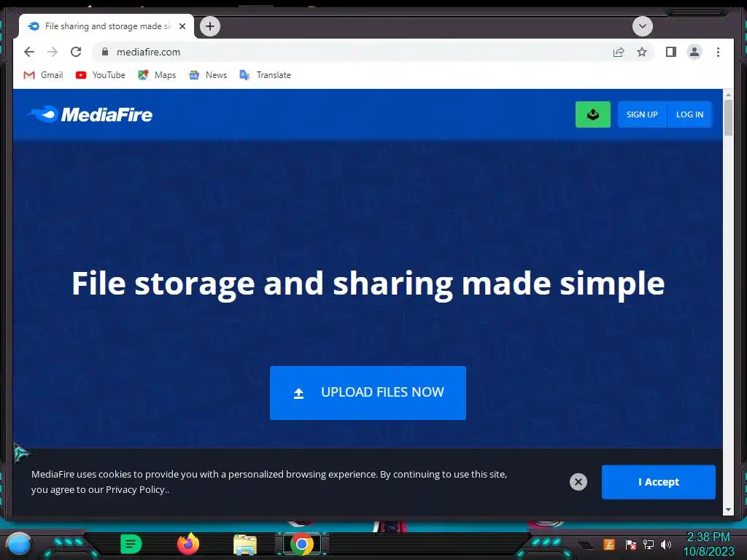This screenshot has width=747, height=560.
Task: Share this page via the share icon
Action: point(619,52)
